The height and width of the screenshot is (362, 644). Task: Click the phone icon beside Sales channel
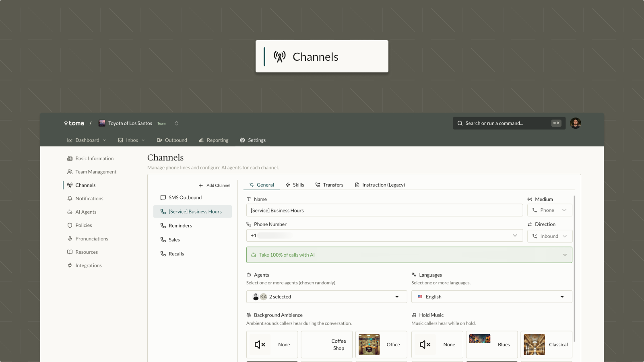[x=163, y=239]
